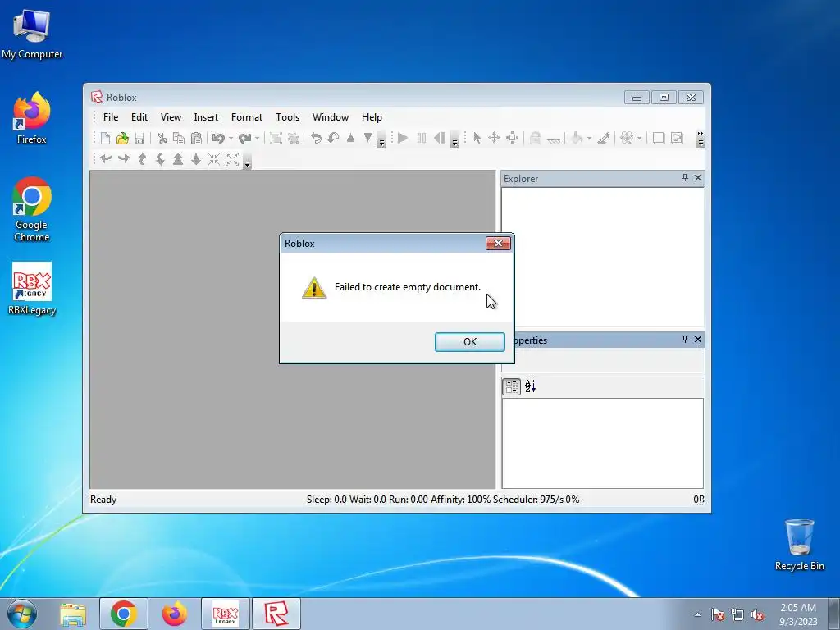Open the Undo history dropdown arrow

pyautogui.click(x=231, y=138)
